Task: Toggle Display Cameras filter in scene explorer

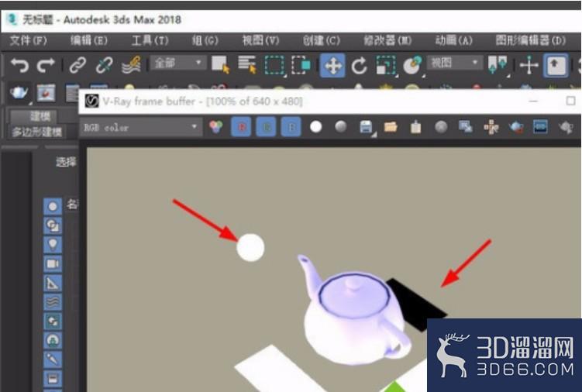Action: click(53, 264)
